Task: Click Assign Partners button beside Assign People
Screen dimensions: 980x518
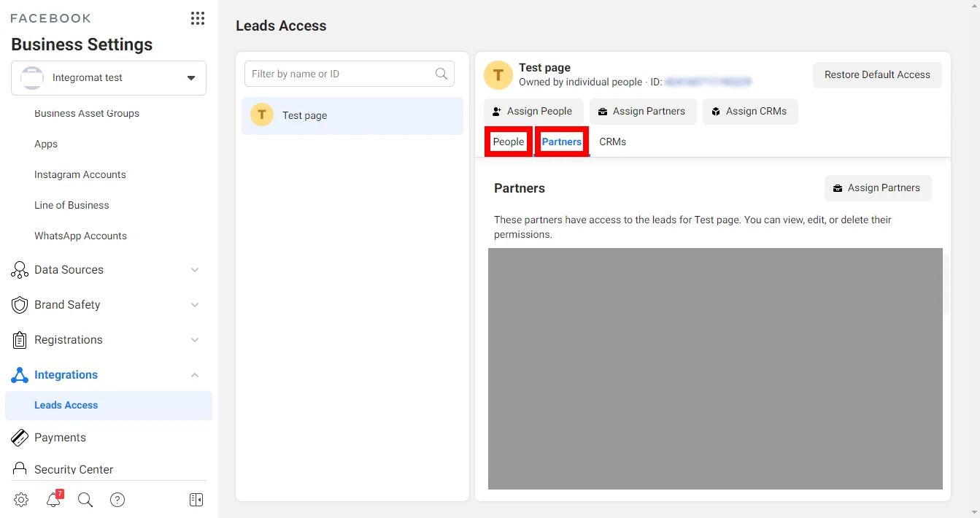Action: [x=643, y=112]
